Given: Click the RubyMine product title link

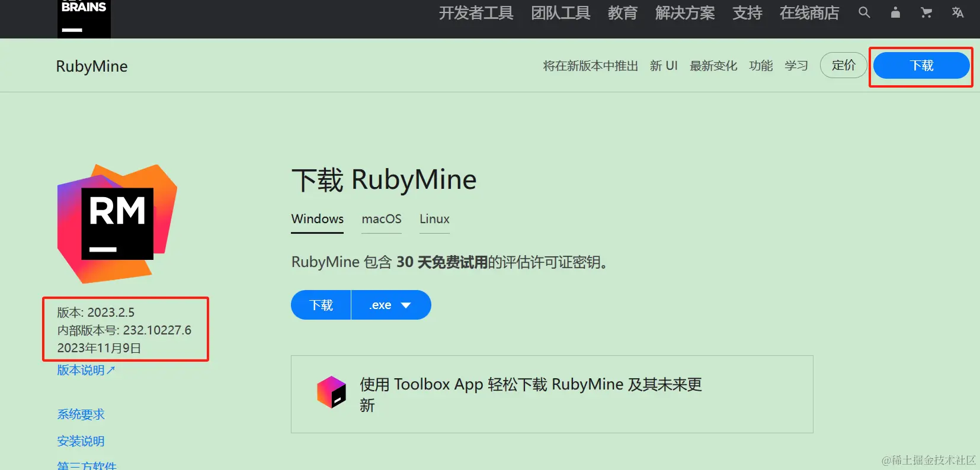Looking at the screenshot, I should click(92, 66).
